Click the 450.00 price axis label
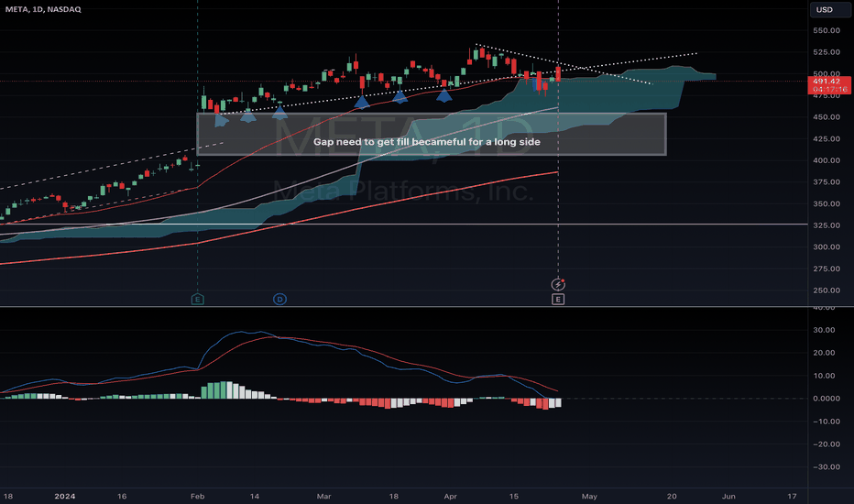This screenshot has width=854, height=504. 827,117
